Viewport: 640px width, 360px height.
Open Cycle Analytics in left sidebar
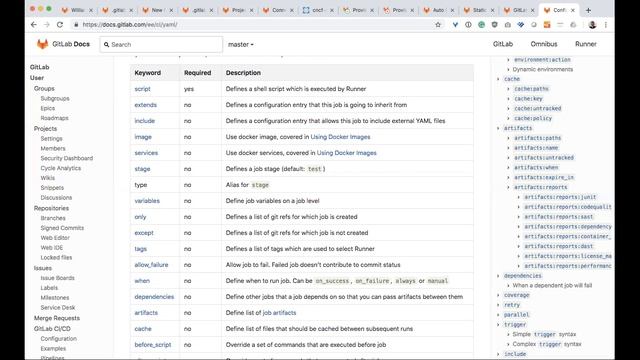[x=61, y=168]
